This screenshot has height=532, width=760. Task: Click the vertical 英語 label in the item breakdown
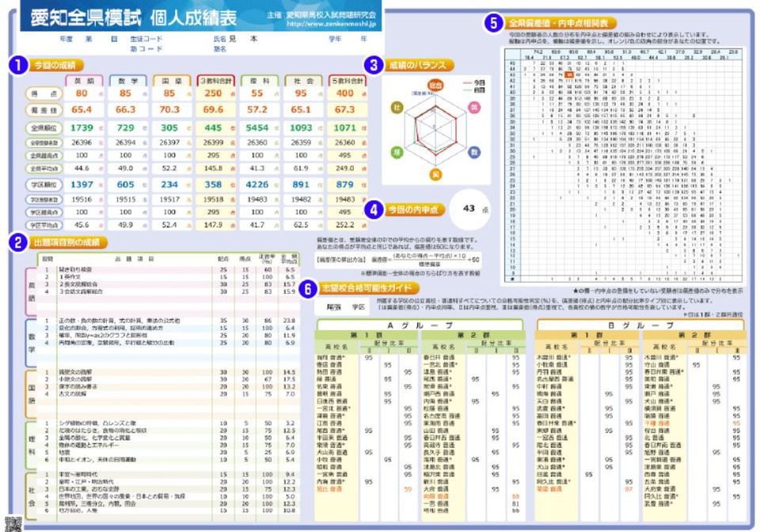pos(31,291)
